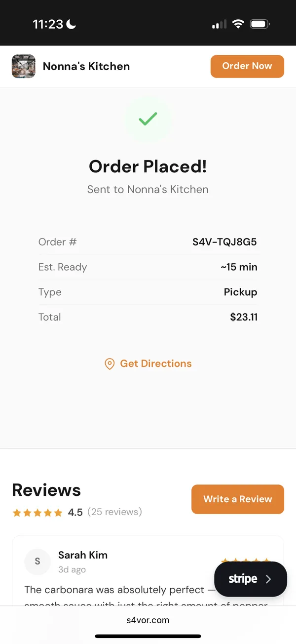The image size is (296, 644).
Task: Select the Reviews section heading
Action: point(46,490)
